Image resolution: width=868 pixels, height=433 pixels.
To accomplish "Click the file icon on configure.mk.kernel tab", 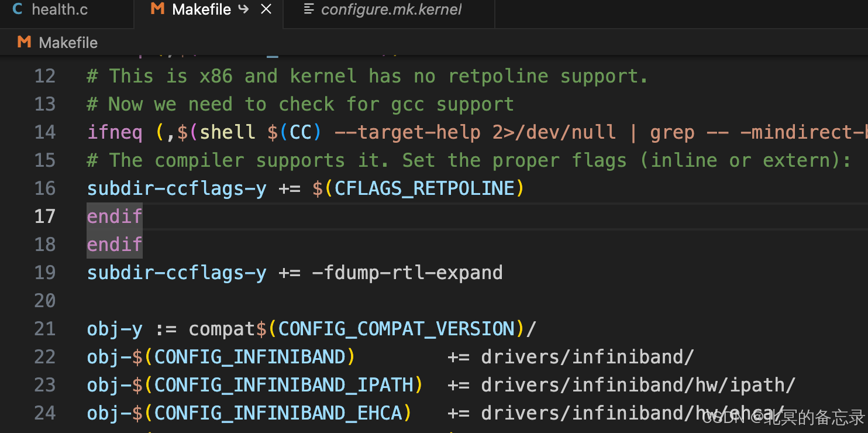I will click(308, 9).
